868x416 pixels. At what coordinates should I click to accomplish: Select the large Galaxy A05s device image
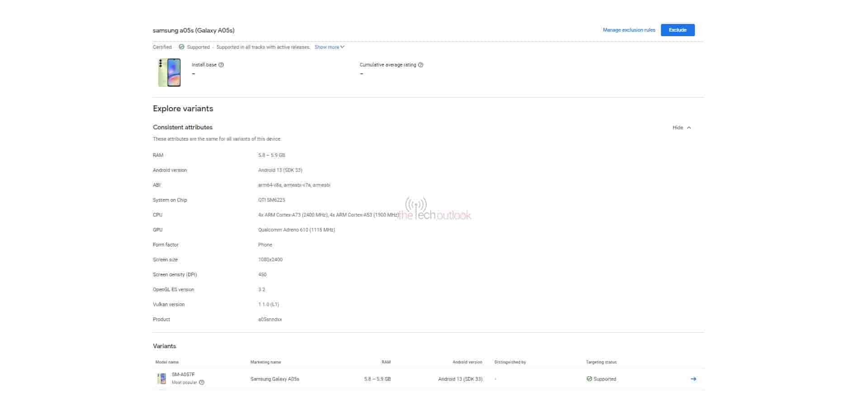(x=170, y=72)
